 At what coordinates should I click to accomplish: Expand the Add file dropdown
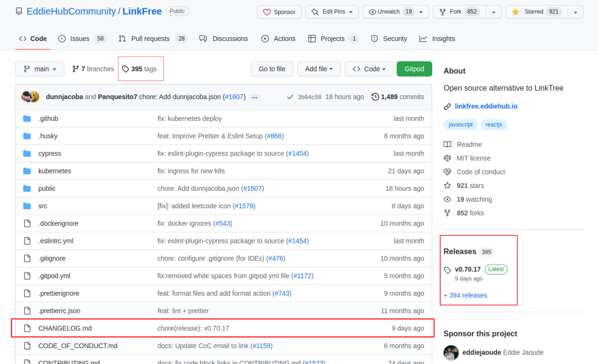tap(319, 69)
